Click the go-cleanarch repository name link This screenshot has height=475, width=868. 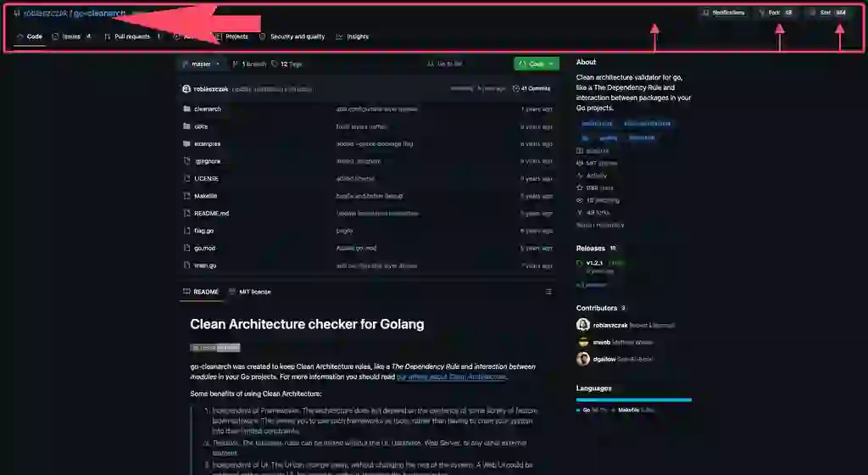coord(100,13)
